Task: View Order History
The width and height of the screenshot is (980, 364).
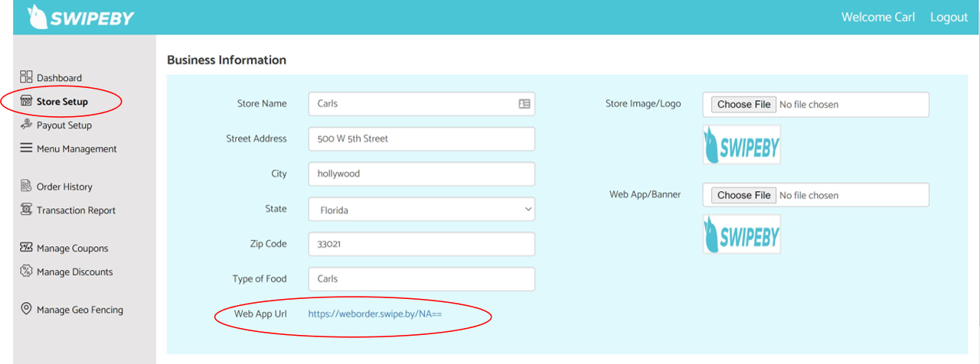Action: pos(64,187)
